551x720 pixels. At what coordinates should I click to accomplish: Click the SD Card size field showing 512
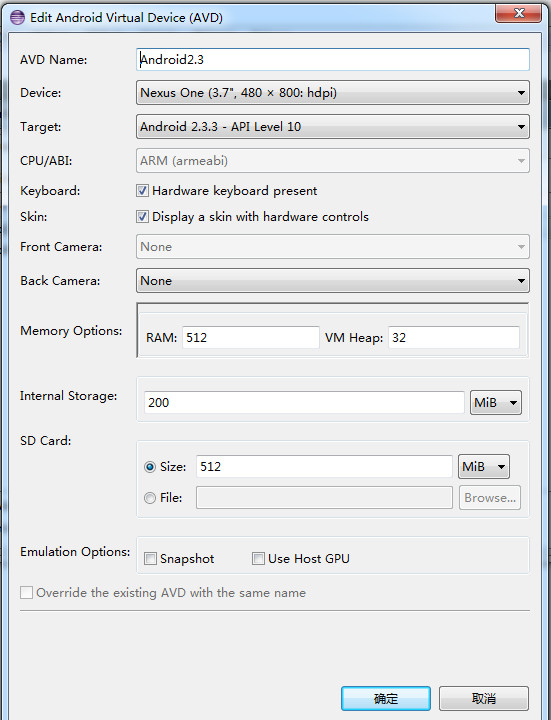point(324,467)
